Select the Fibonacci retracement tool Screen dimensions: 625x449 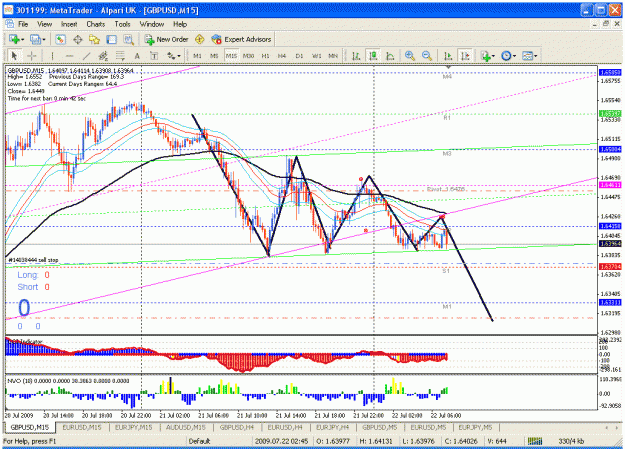[x=120, y=56]
